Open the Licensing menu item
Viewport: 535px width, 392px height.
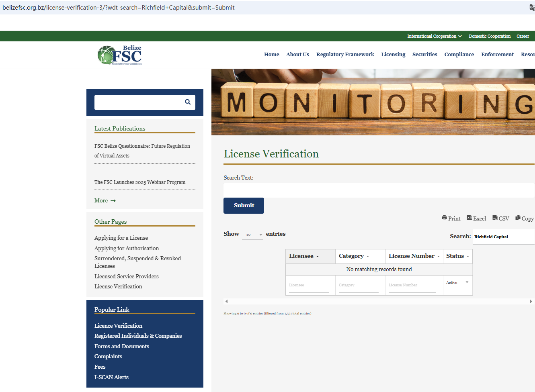click(x=393, y=55)
